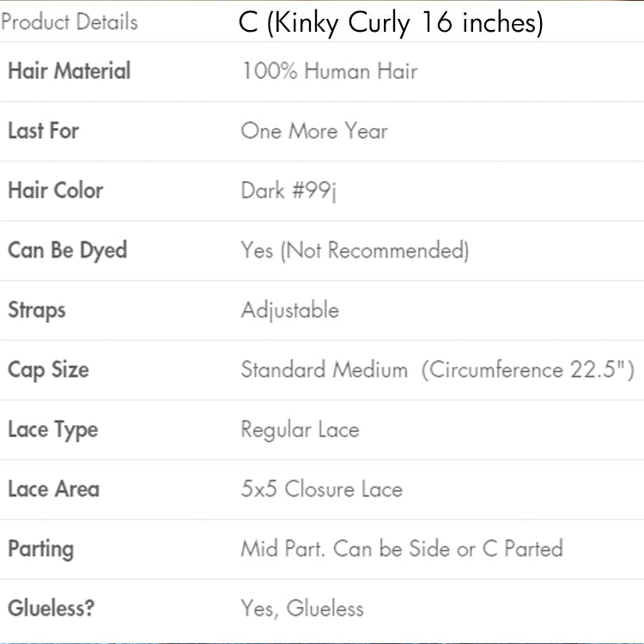Click the Cap Size label
This screenshot has width=644, height=644.
(48, 370)
